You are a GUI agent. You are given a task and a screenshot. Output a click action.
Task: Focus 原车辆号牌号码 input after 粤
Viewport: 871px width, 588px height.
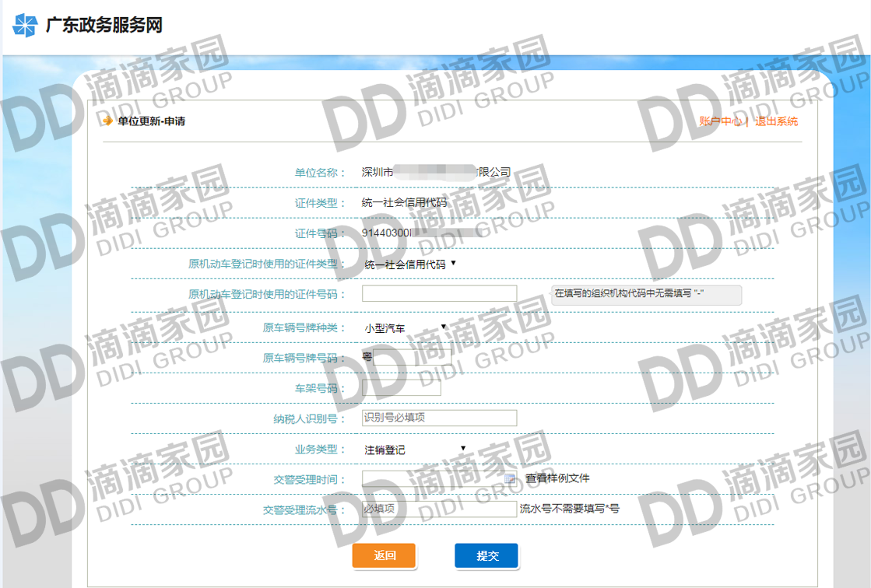pos(413,357)
